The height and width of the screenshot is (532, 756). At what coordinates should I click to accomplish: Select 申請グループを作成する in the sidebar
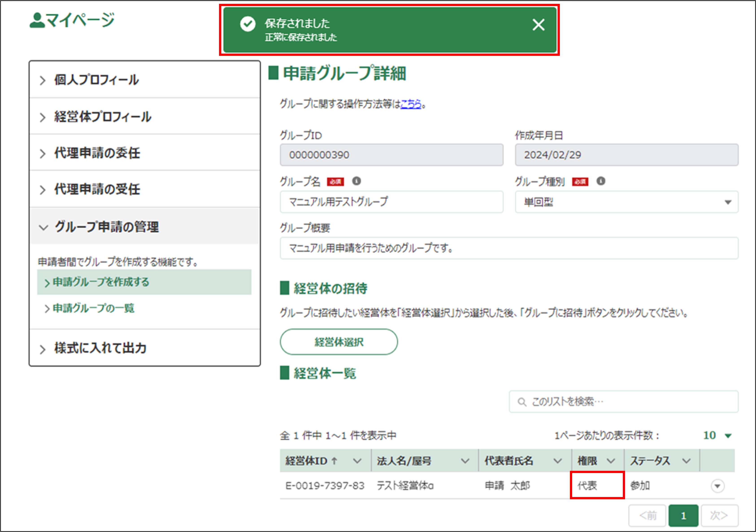pyautogui.click(x=101, y=282)
